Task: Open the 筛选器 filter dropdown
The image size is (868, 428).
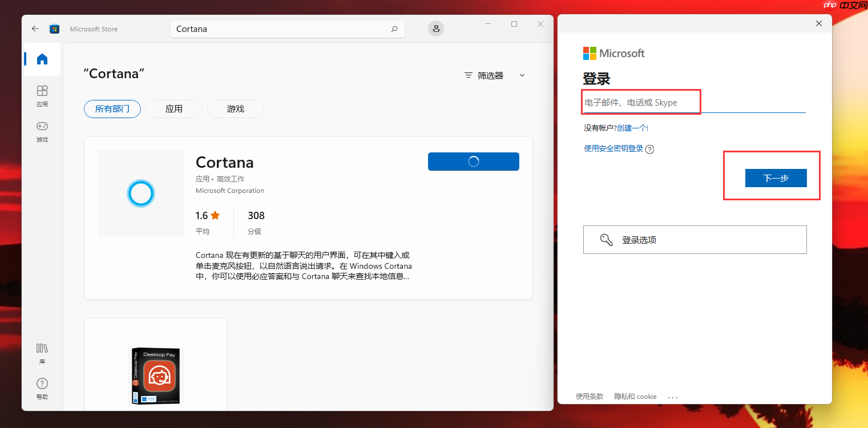Action: [x=489, y=75]
